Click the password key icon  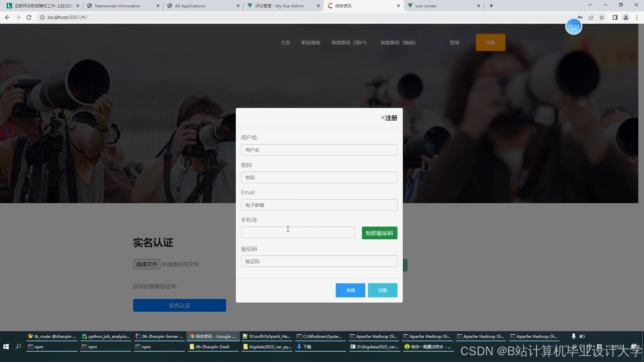580,17
